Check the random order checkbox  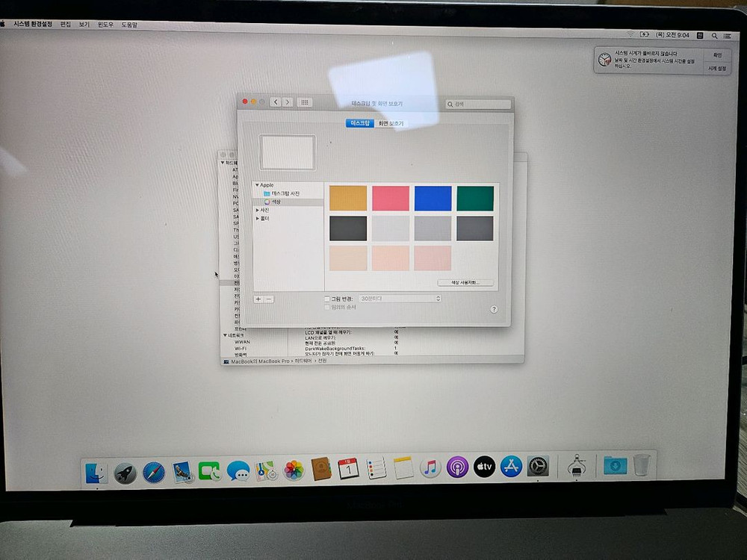click(326, 307)
